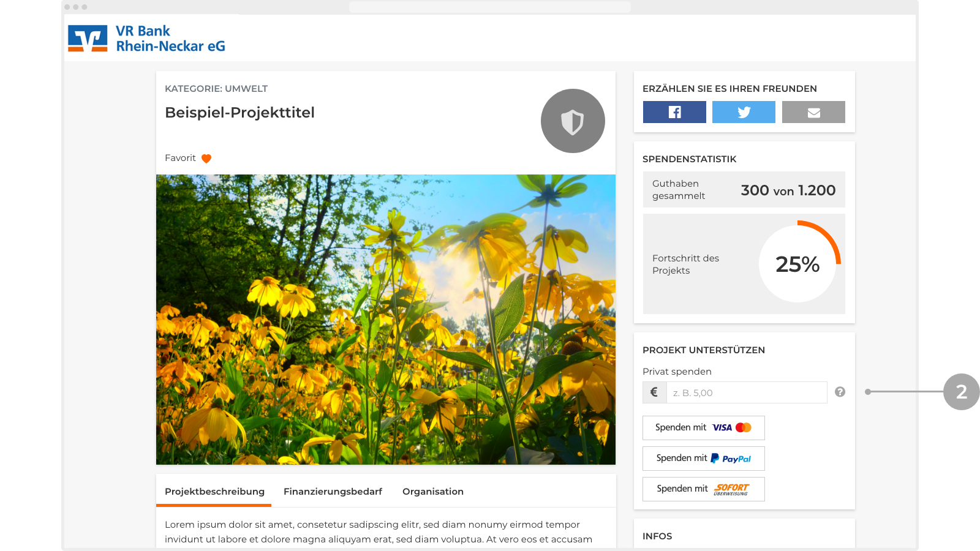This screenshot has height=551, width=980.
Task: Click the 25% project progress ring
Action: tap(797, 264)
